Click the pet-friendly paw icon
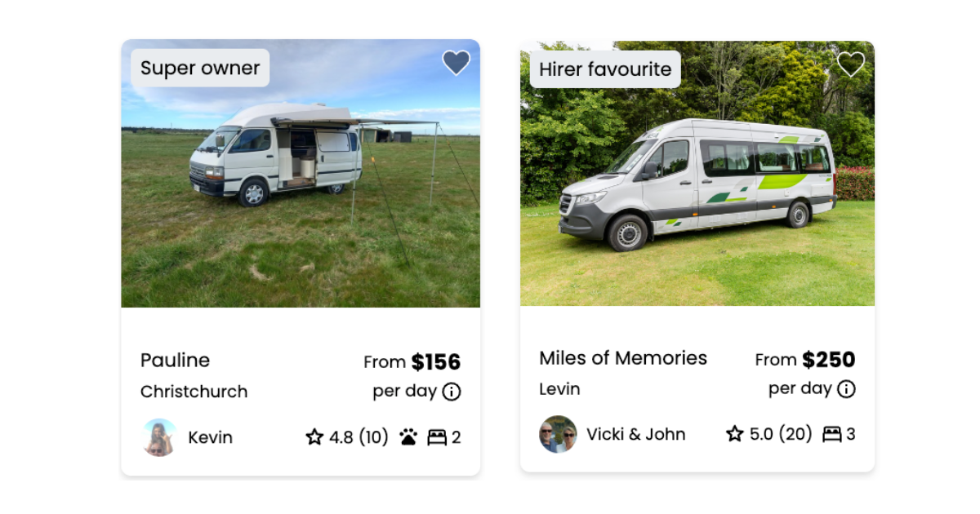This screenshot has width=980, height=514. tap(408, 437)
